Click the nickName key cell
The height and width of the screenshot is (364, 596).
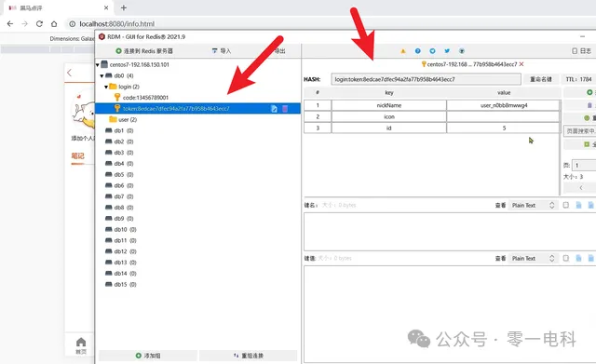389,105
